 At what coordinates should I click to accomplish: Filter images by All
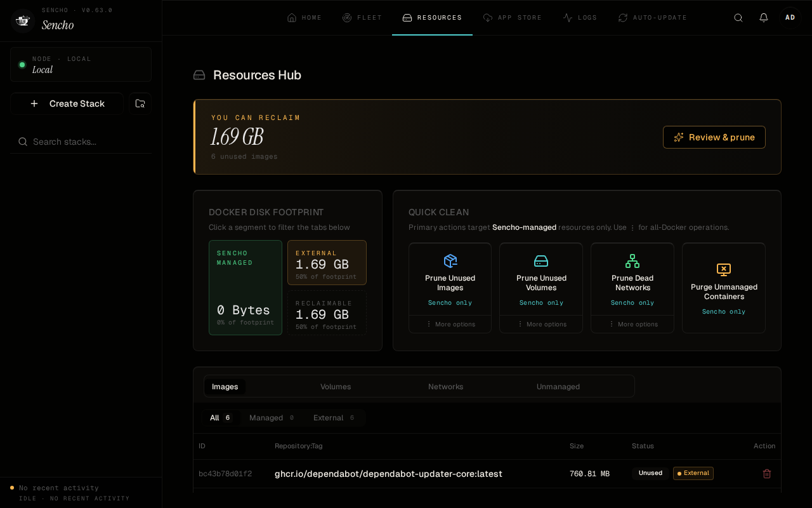tap(221, 418)
